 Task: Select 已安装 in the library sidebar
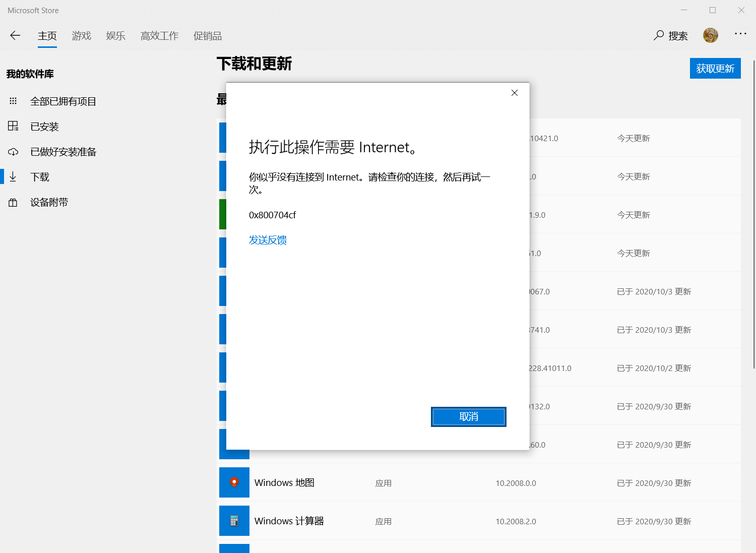click(x=45, y=127)
